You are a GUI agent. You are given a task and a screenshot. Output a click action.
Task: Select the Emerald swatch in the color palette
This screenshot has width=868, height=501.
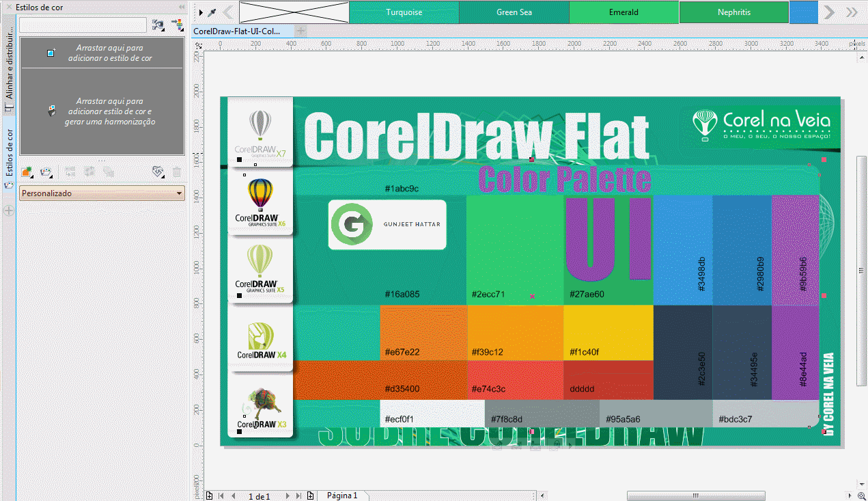pos(624,12)
